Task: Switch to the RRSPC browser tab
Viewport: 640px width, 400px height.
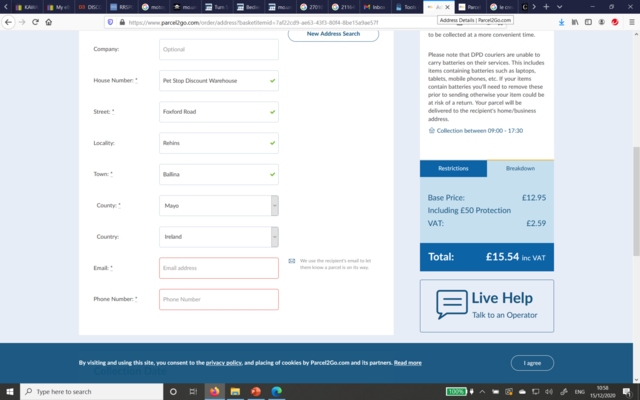Action: [x=122, y=7]
